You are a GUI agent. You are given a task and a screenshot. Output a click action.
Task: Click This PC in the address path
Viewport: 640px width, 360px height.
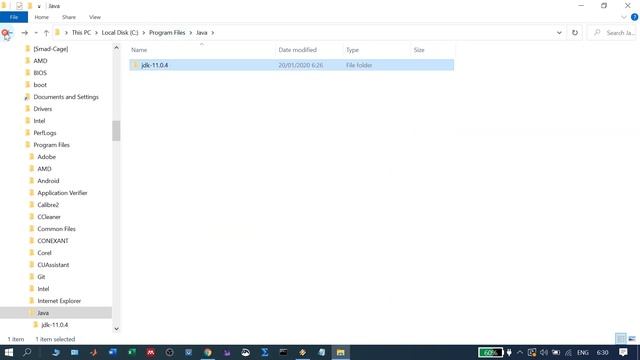pos(81,33)
